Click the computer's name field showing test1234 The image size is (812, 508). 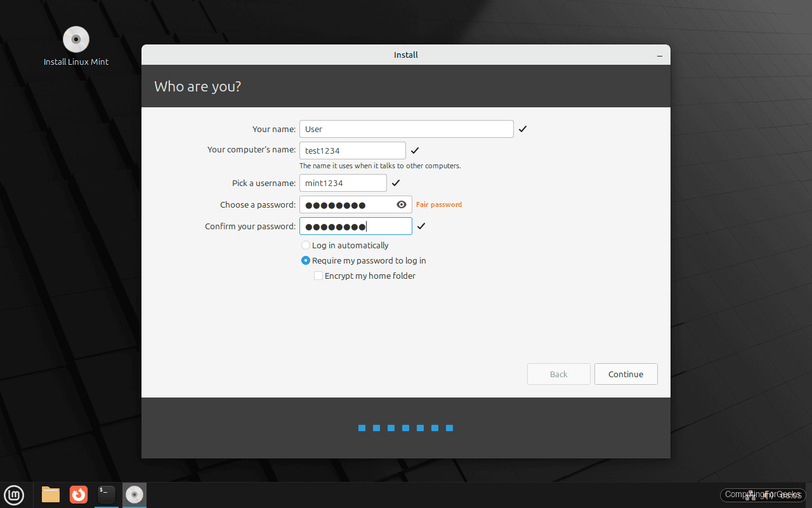pyautogui.click(x=352, y=150)
